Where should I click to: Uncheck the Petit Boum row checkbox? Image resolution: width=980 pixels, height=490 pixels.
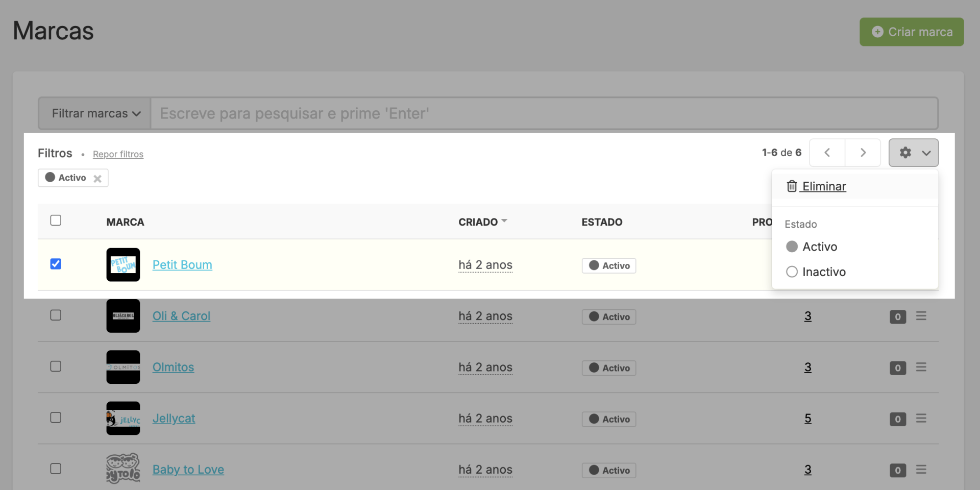coord(56,264)
